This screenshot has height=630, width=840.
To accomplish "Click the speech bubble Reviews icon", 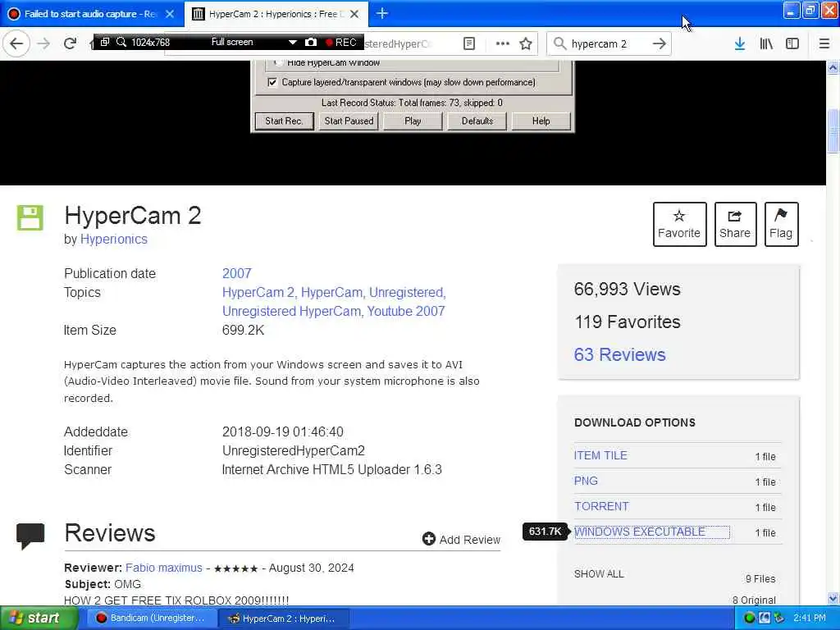I will [30, 536].
